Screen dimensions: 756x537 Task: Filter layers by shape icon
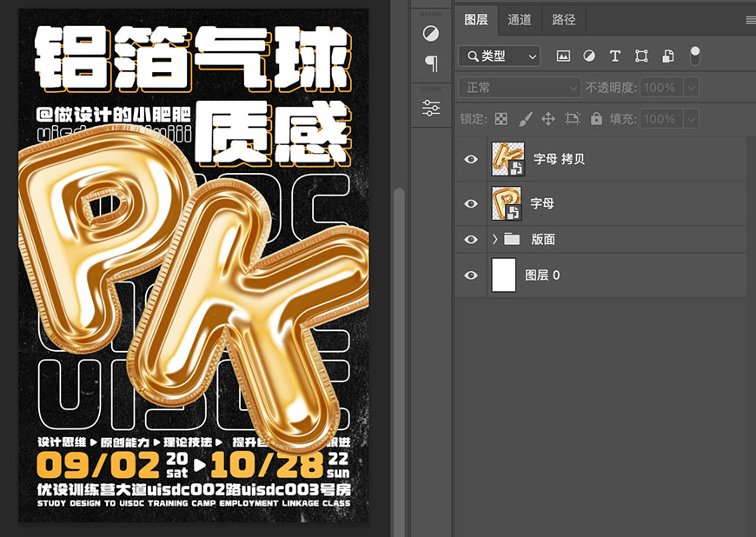641,56
